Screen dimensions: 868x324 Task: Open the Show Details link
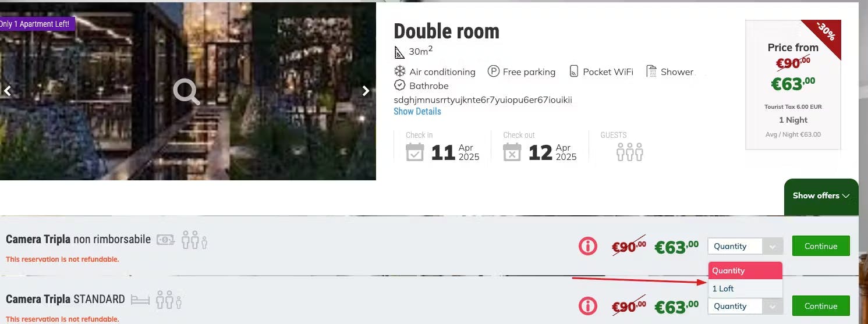[x=417, y=111]
